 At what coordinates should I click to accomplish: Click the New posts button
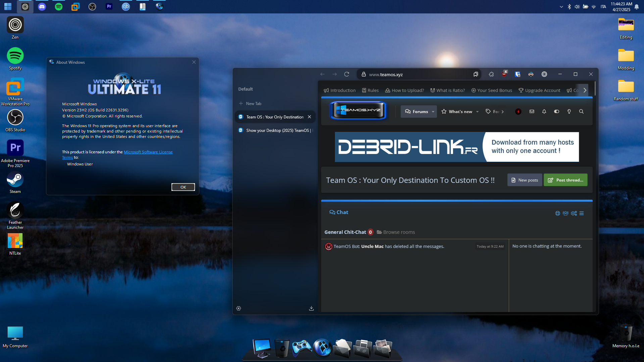click(525, 180)
